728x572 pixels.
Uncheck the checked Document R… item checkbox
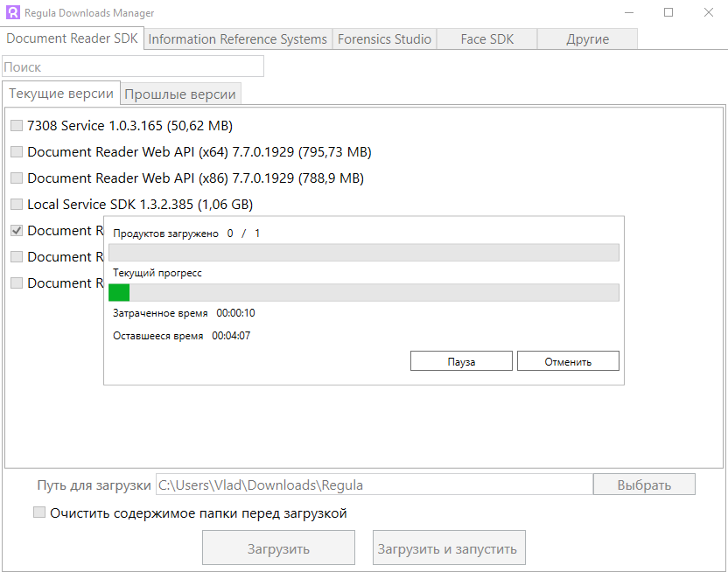click(17, 231)
